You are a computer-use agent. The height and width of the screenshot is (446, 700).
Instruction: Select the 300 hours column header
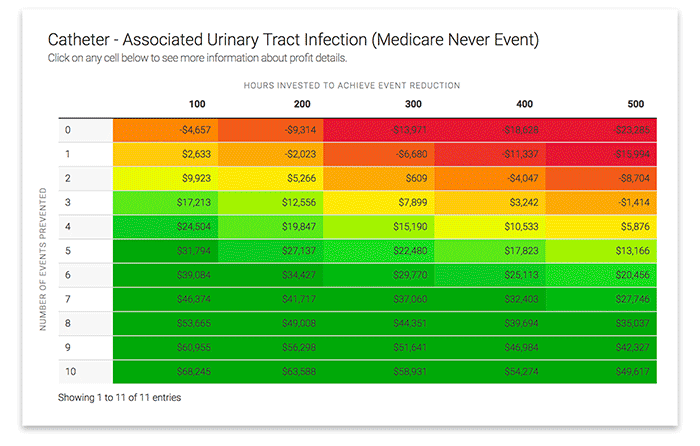tap(413, 104)
